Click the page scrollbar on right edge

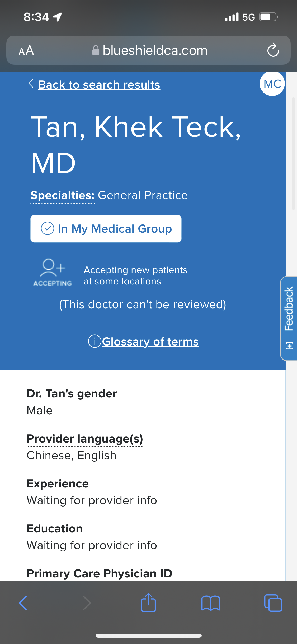[x=293, y=153]
